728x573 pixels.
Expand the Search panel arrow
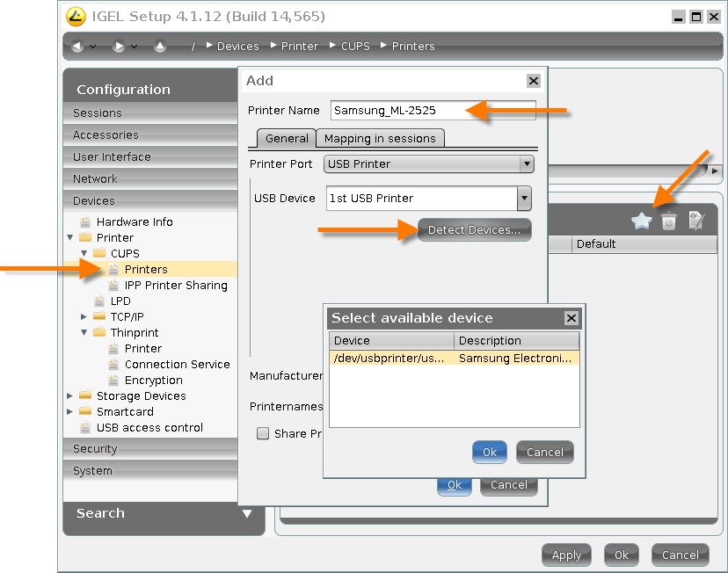(x=247, y=513)
